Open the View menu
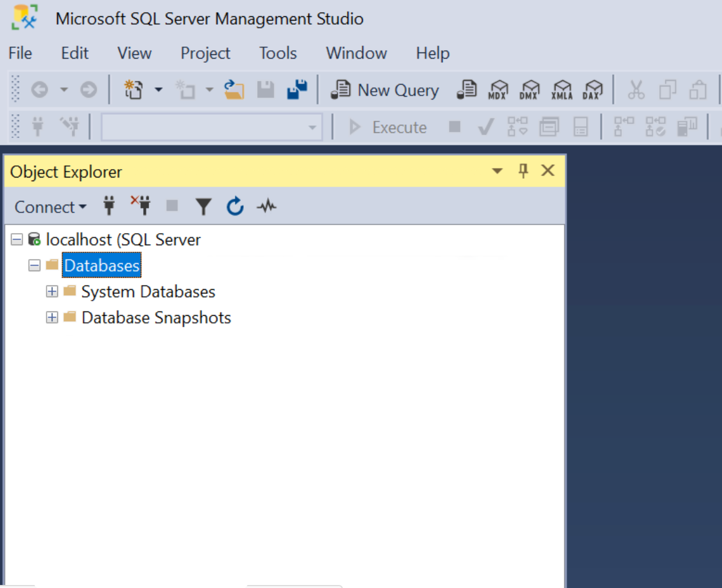The image size is (722, 588). [x=134, y=53]
